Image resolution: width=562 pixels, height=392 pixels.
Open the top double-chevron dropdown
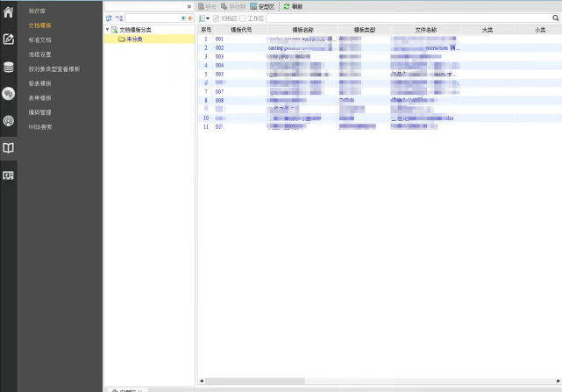pos(189,6)
